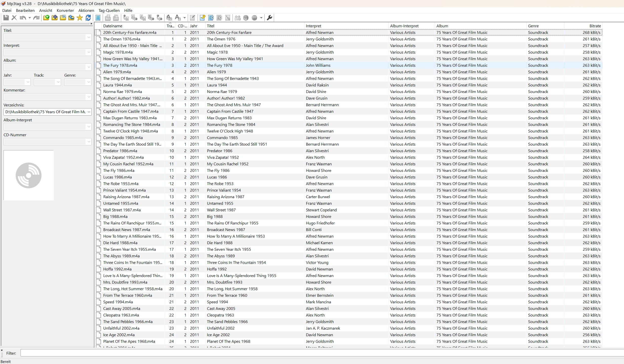Click the Refresh view blue arrows icon
Screen dimensions: 624x364
(88, 18)
